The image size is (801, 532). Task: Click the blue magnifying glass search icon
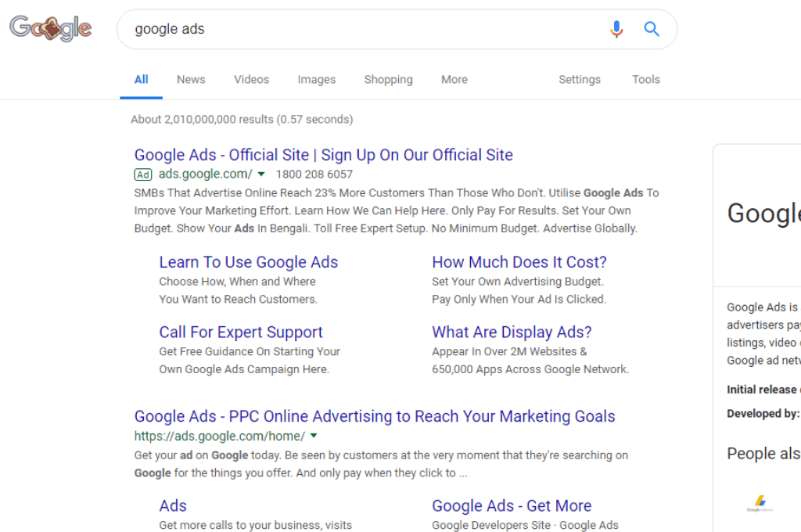(652, 29)
